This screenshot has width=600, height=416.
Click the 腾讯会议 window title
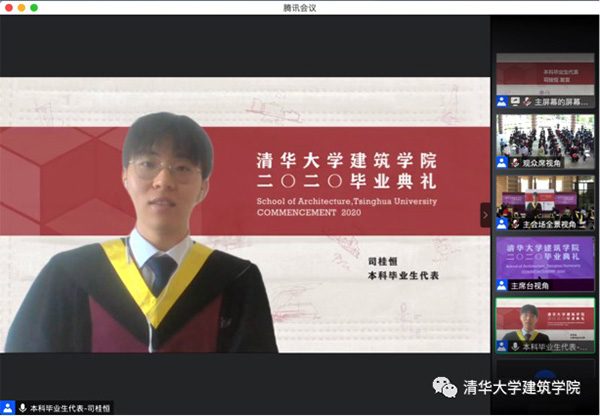coord(300,8)
